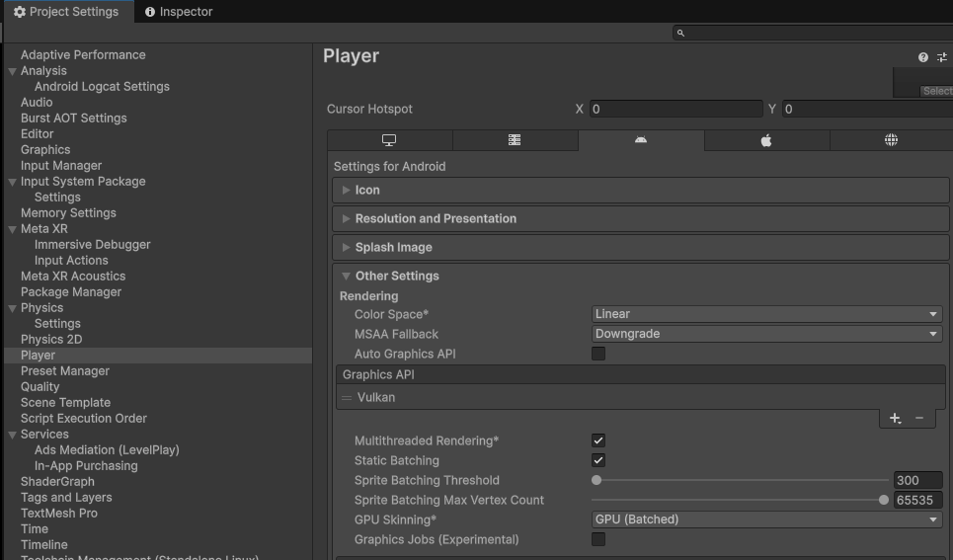This screenshot has height=560, width=953.
Task: Add a Graphics API with plus button
Action: point(895,419)
